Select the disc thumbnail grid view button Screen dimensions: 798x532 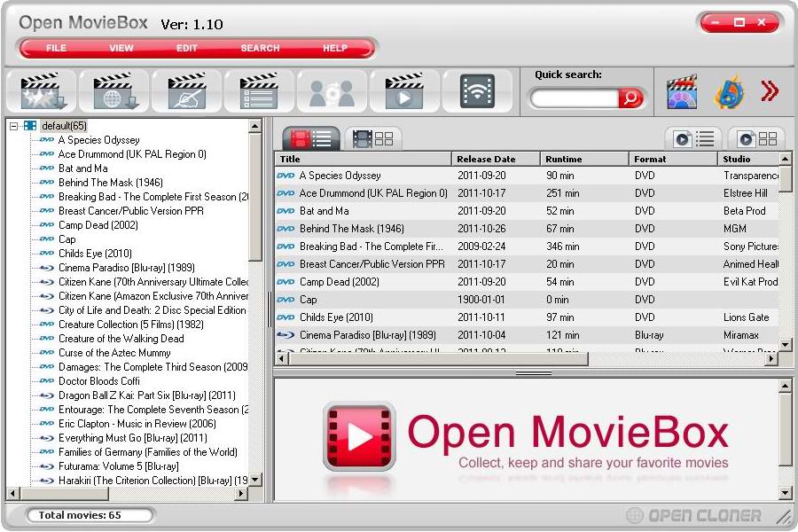coord(758,138)
